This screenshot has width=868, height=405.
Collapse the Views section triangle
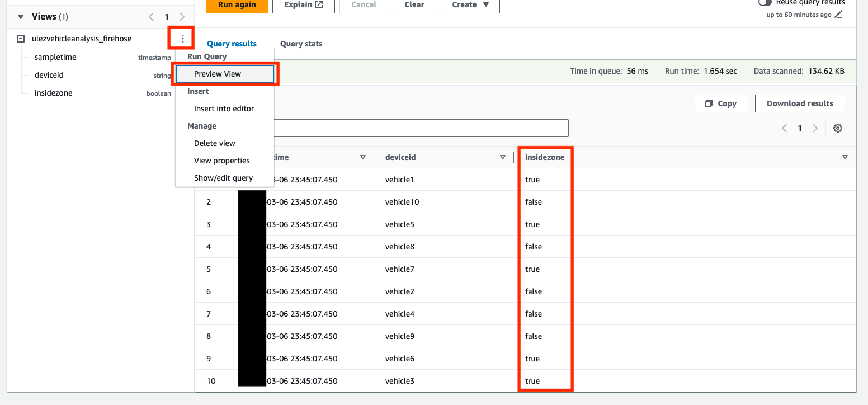(21, 17)
